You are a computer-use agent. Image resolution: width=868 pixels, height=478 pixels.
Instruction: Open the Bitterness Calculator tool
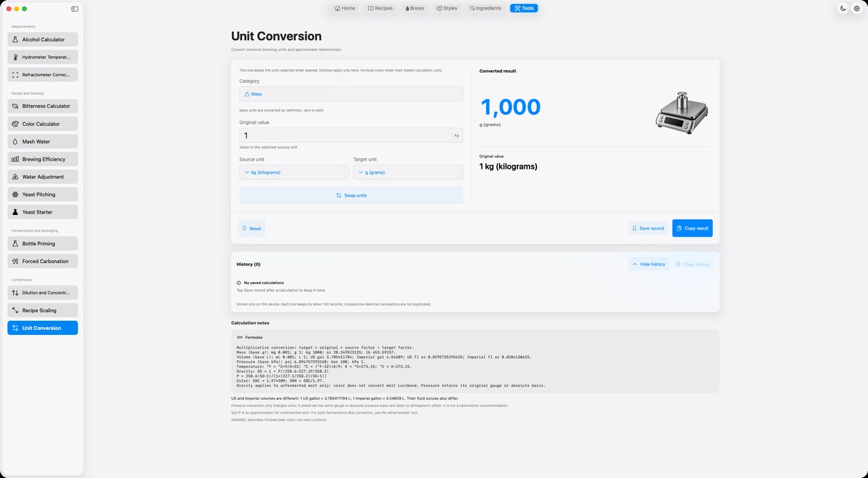coord(43,106)
